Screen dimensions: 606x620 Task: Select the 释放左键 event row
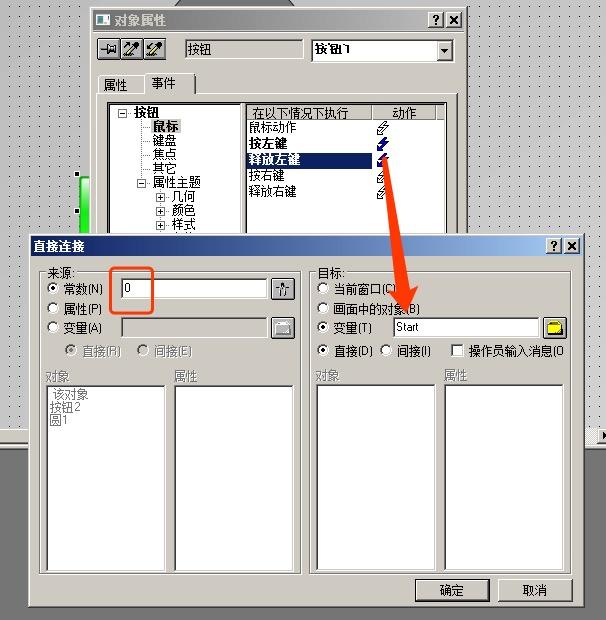[x=308, y=160]
